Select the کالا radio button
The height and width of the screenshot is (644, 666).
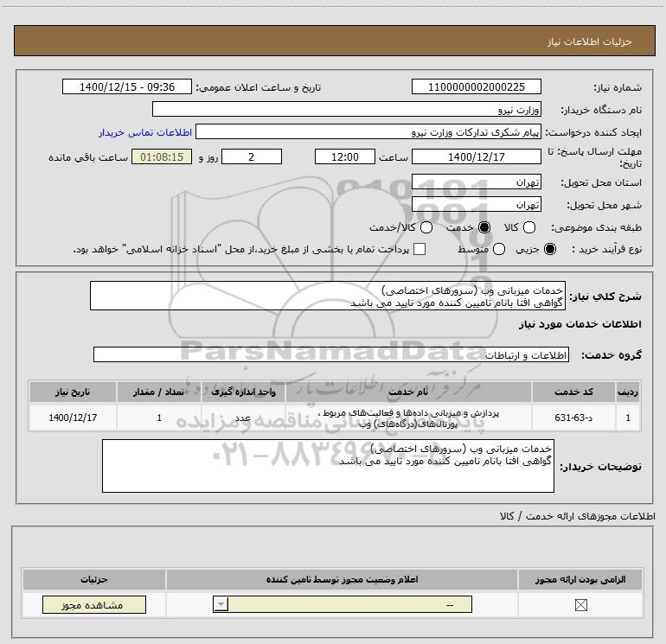528,227
